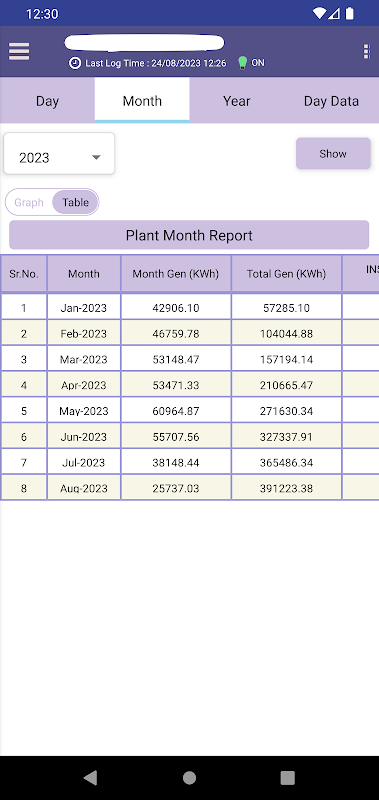Viewport: 379px width, 800px height.
Task: Tap the Plant Month Report header bar
Action: [x=189, y=235]
